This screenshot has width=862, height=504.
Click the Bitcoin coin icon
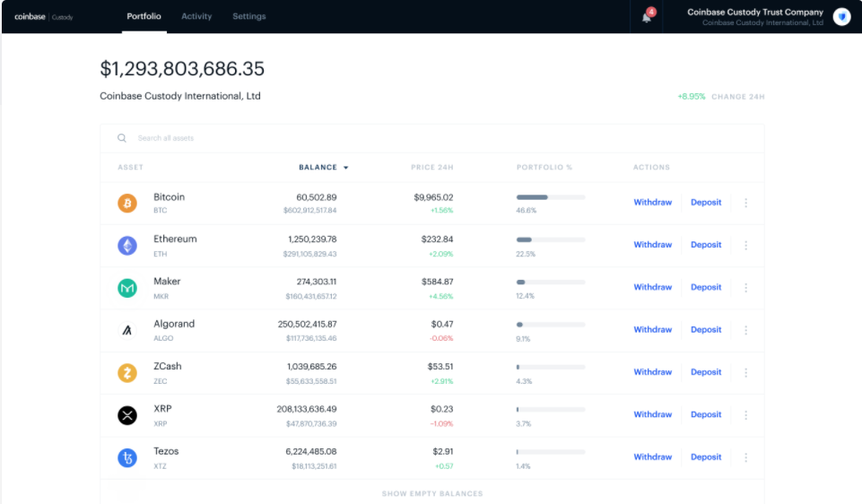tap(127, 204)
